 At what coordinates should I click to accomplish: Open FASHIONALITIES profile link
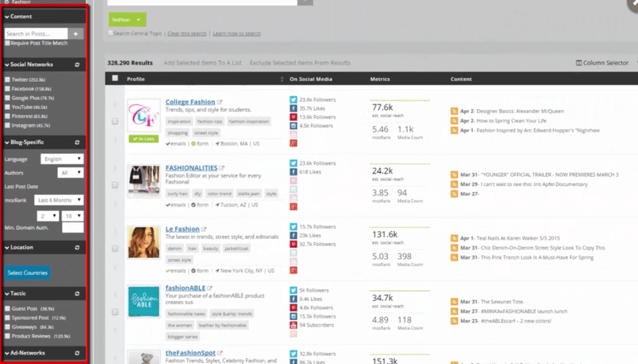tap(191, 167)
